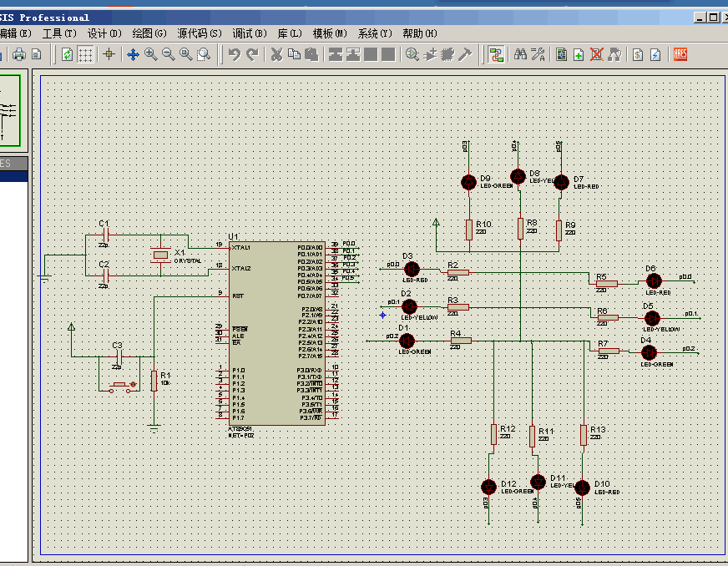
Task: Toggle the grid display button
Action: (85, 54)
